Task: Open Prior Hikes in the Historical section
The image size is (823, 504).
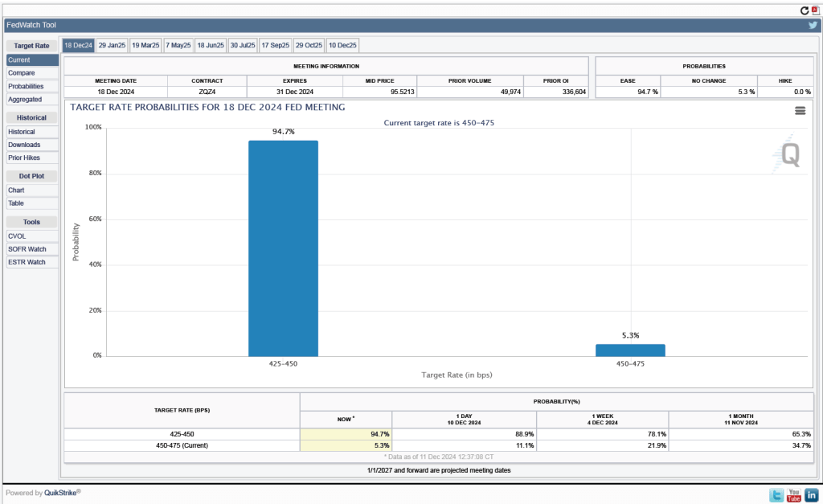Action: point(24,158)
